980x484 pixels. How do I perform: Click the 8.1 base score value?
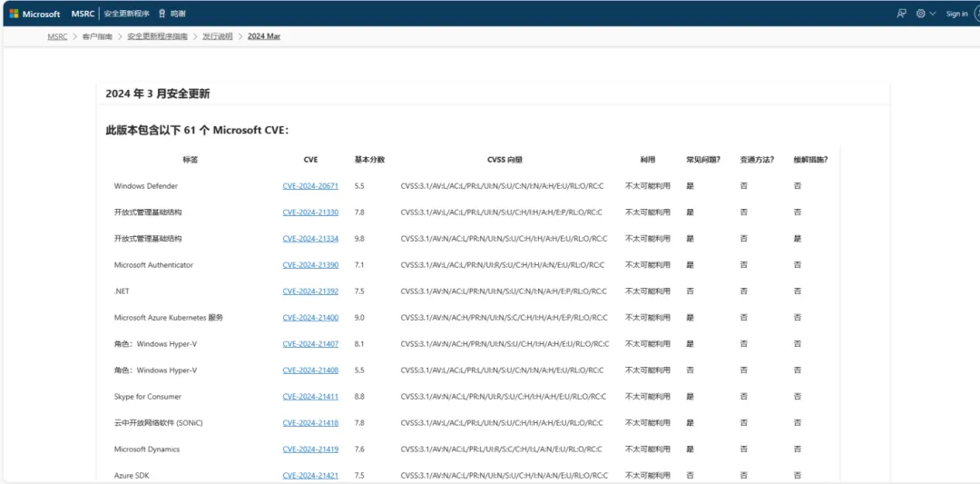[359, 343]
